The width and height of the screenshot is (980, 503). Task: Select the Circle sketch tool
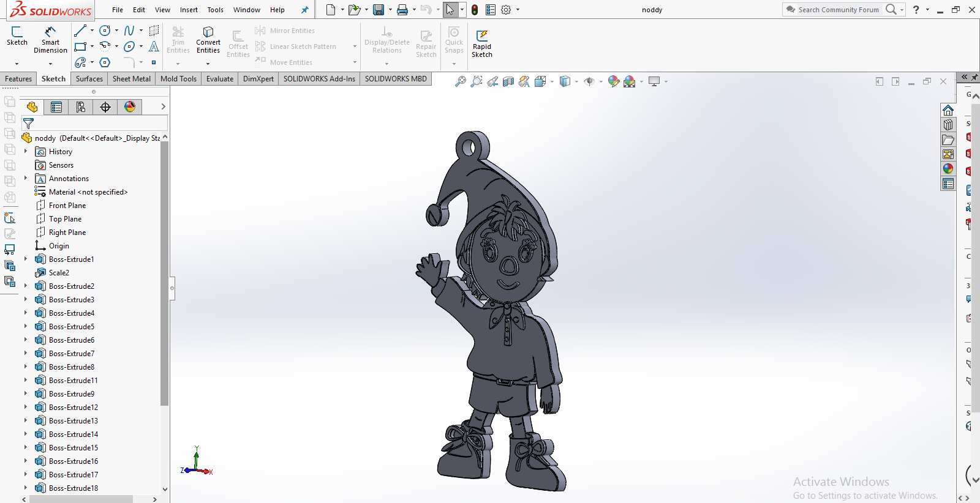[x=105, y=31]
